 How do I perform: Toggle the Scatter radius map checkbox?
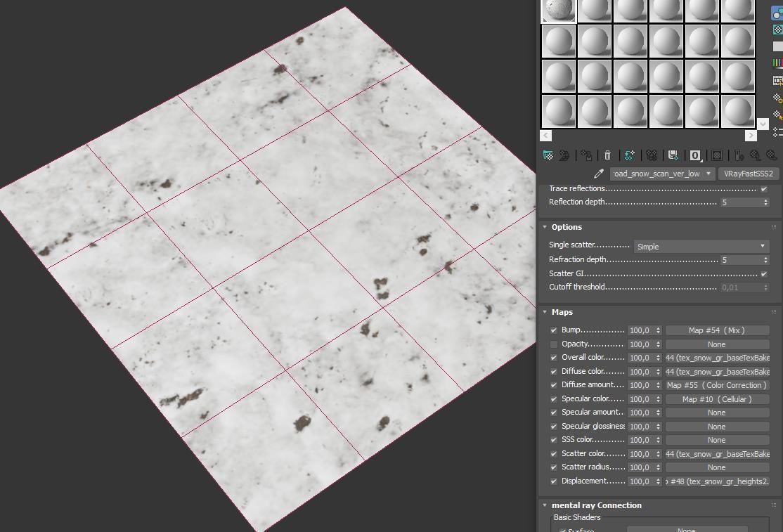[553, 467]
